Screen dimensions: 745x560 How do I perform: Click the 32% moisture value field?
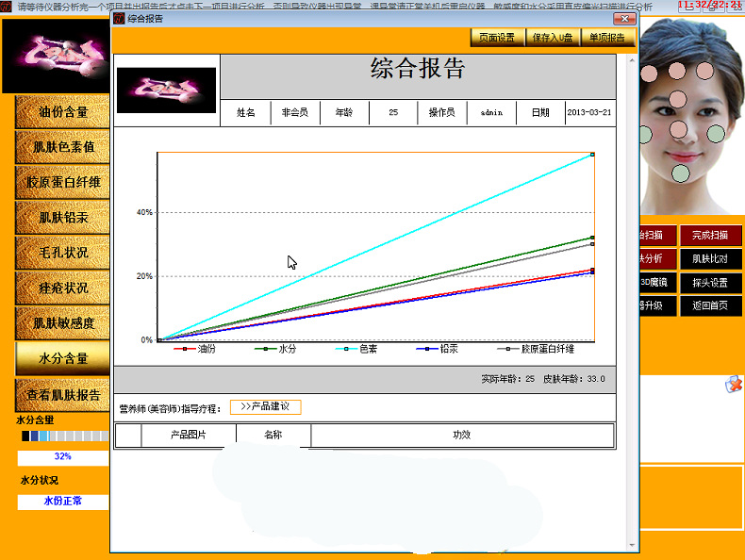coord(63,458)
